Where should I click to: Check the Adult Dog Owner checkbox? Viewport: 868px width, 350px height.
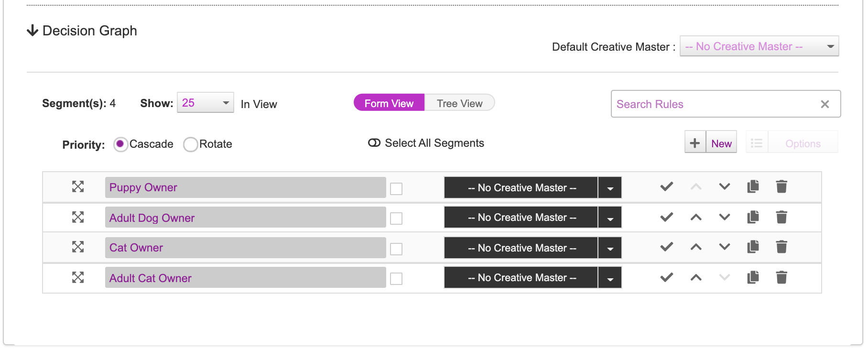(396, 219)
